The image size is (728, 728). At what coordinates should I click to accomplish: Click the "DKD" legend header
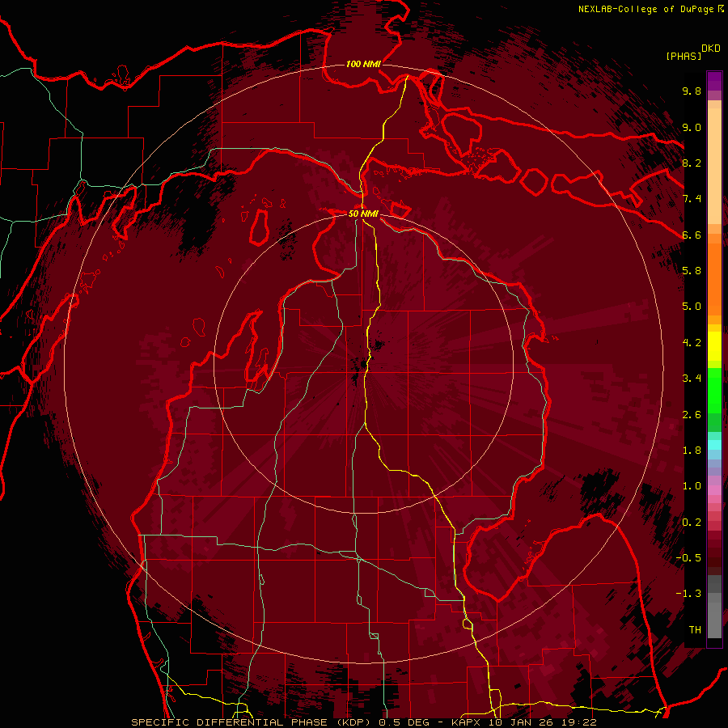pos(710,48)
